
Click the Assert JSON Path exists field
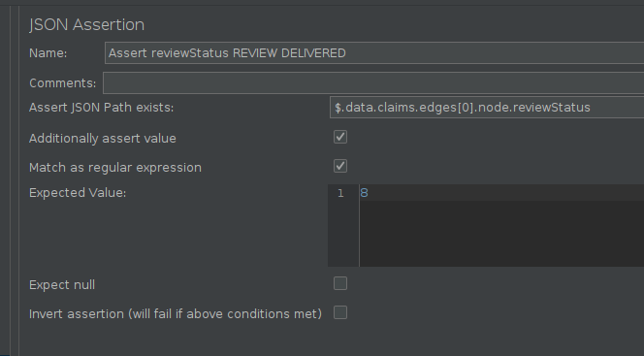click(x=487, y=107)
